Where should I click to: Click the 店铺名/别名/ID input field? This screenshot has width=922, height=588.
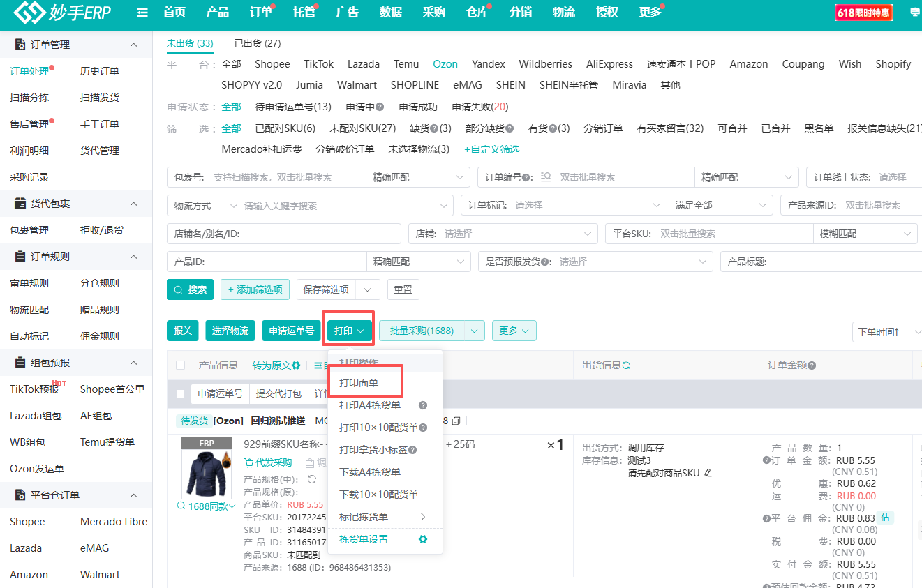pos(284,234)
